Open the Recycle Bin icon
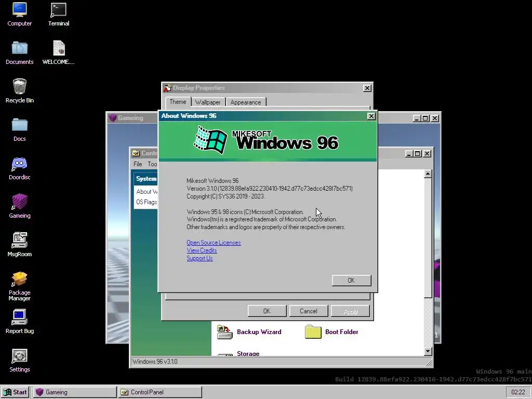Viewport: 532px width, 399px height. [19, 91]
